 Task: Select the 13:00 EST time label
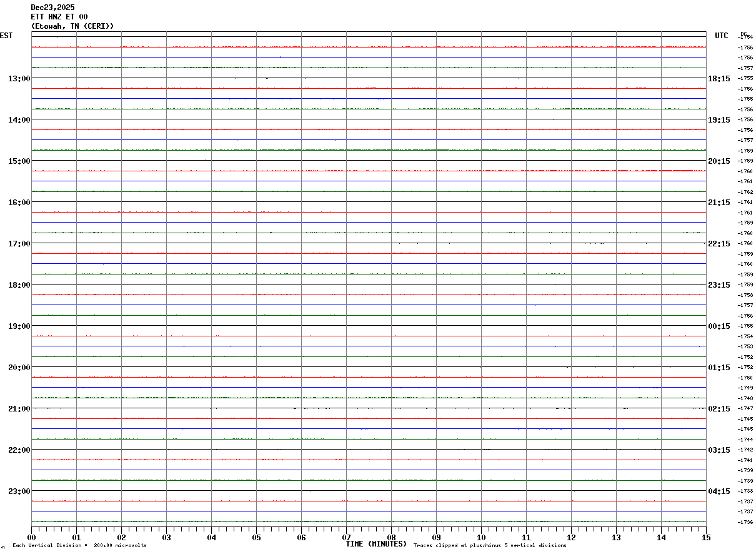click(x=19, y=78)
